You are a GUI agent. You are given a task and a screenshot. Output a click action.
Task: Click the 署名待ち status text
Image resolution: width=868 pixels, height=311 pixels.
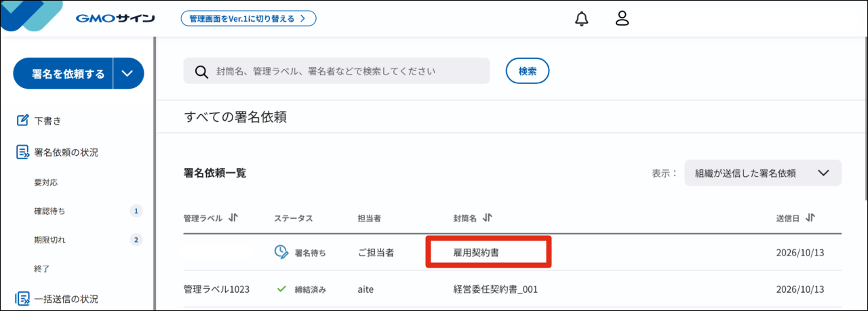click(x=310, y=253)
